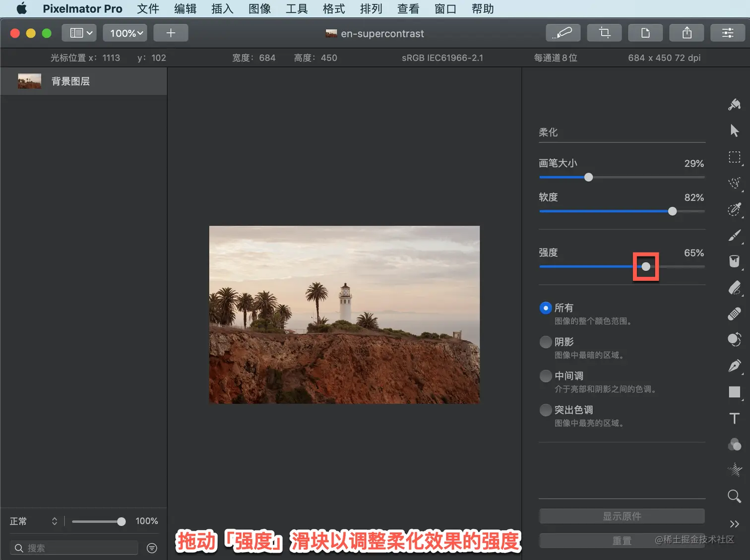The width and height of the screenshot is (750, 560).
Task: Open the sidebar view dropdown
Action: [x=79, y=33]
